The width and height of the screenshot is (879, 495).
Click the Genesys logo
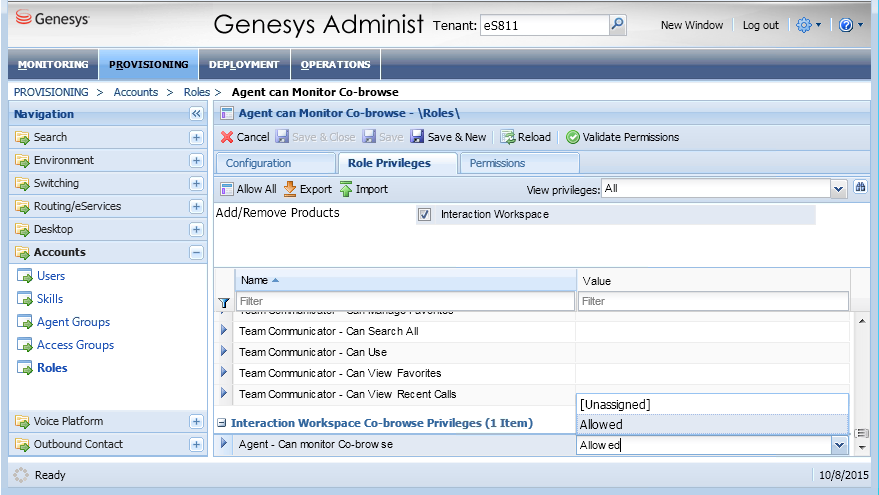[52, 18]
